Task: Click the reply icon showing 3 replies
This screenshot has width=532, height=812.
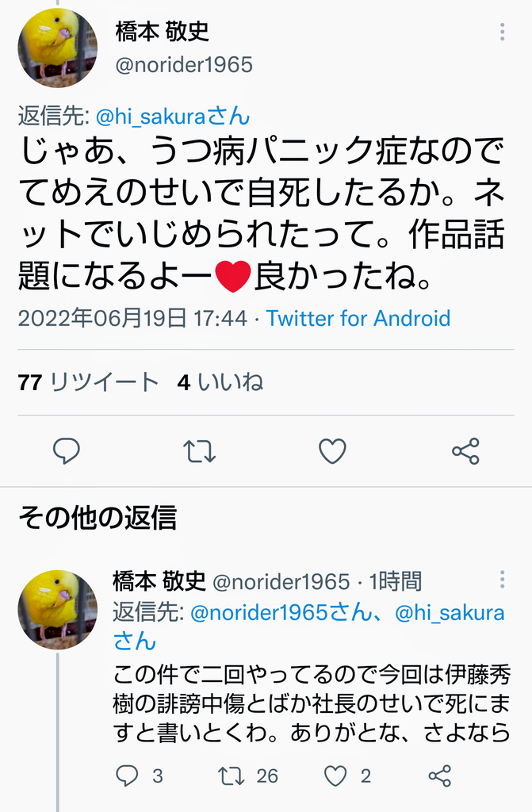Action: pyautogui.click(x=127, y=776)
